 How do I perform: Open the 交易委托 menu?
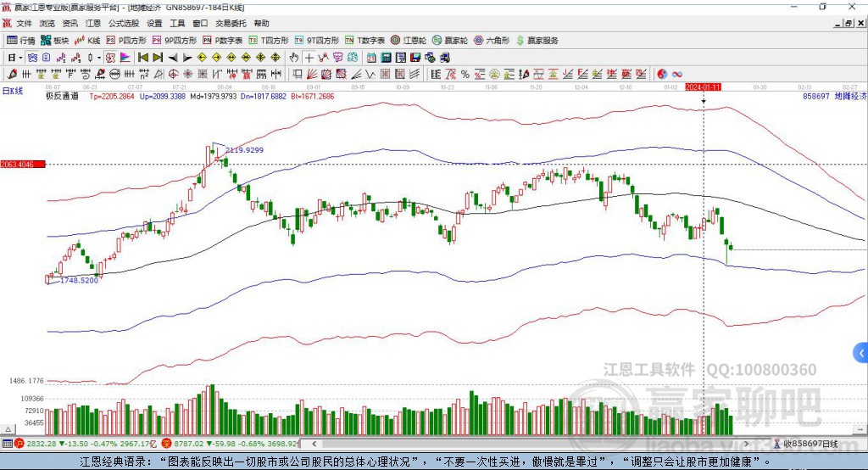[231, 23]
